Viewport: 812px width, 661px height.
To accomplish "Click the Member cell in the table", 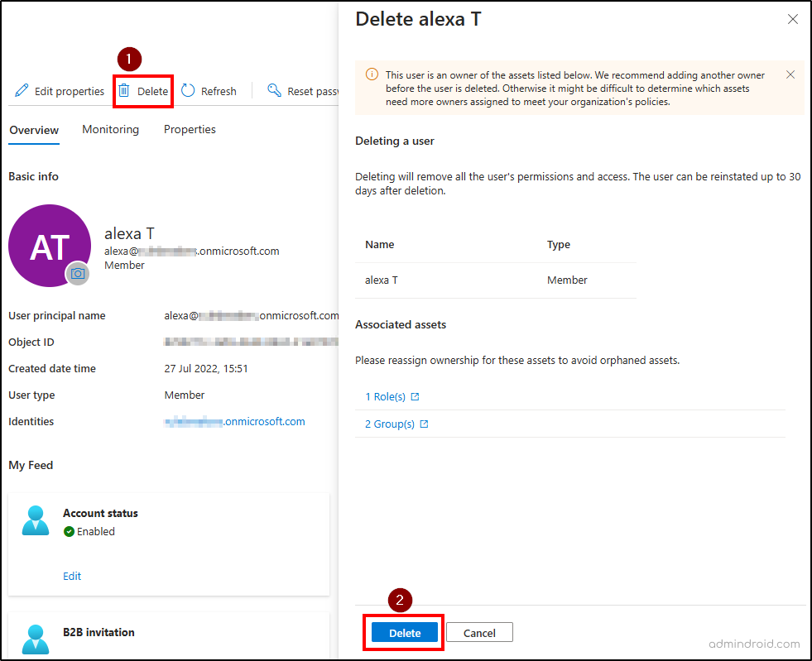I will click(x=567, y=280).
